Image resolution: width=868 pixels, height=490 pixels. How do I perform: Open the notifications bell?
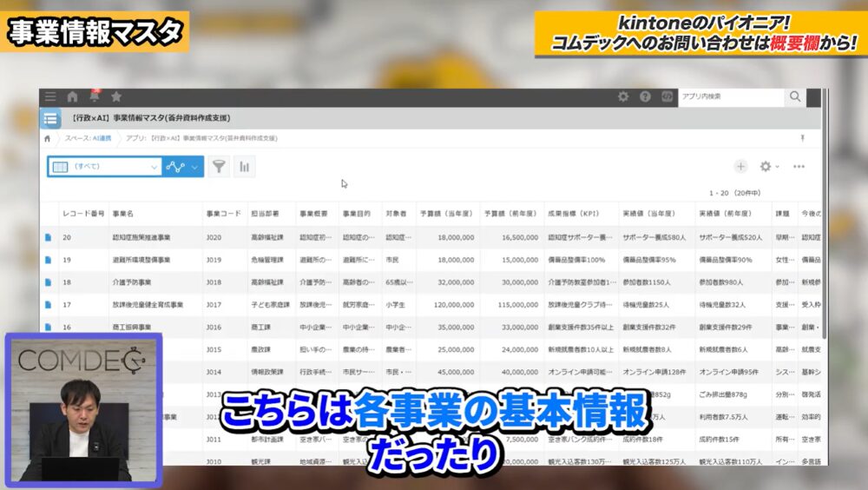[x=94, y=96]
